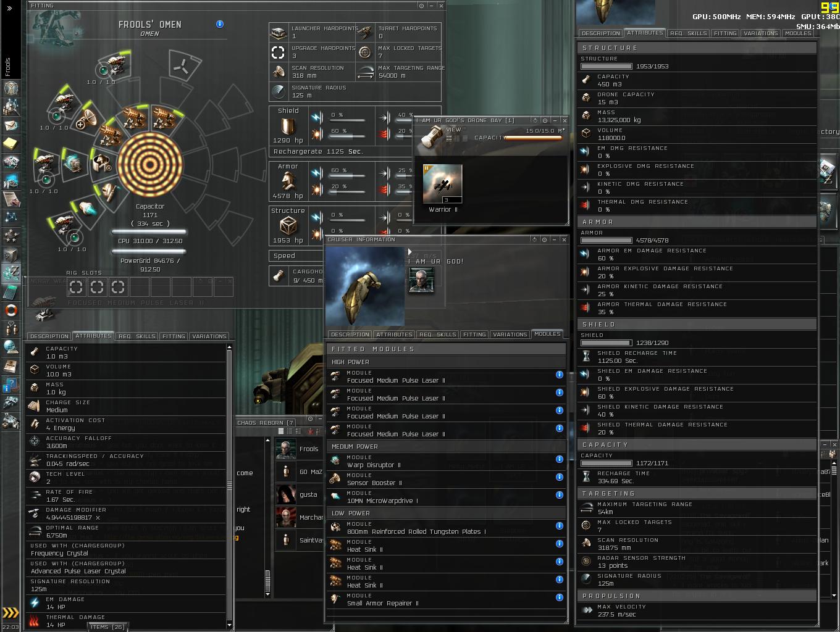Select the Warrior II drone in the drone bay
This screenshot has width=840, height=632.
coord(442,184)
